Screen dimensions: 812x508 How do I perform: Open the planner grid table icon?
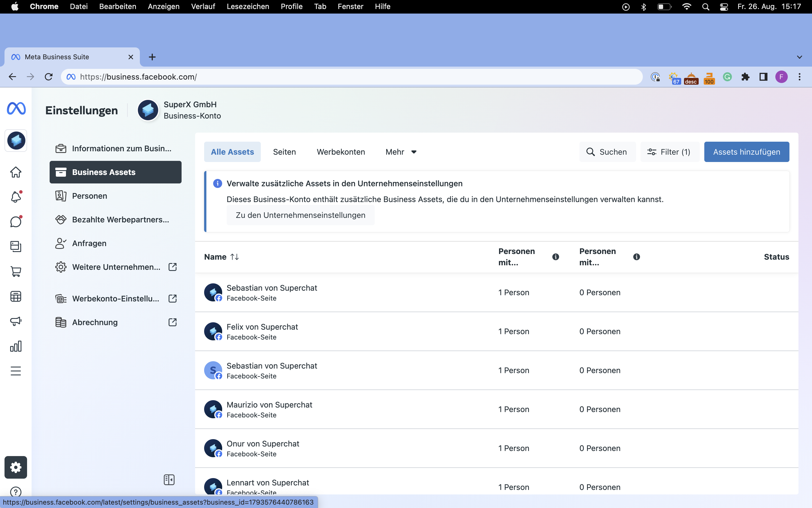point(16,296)
